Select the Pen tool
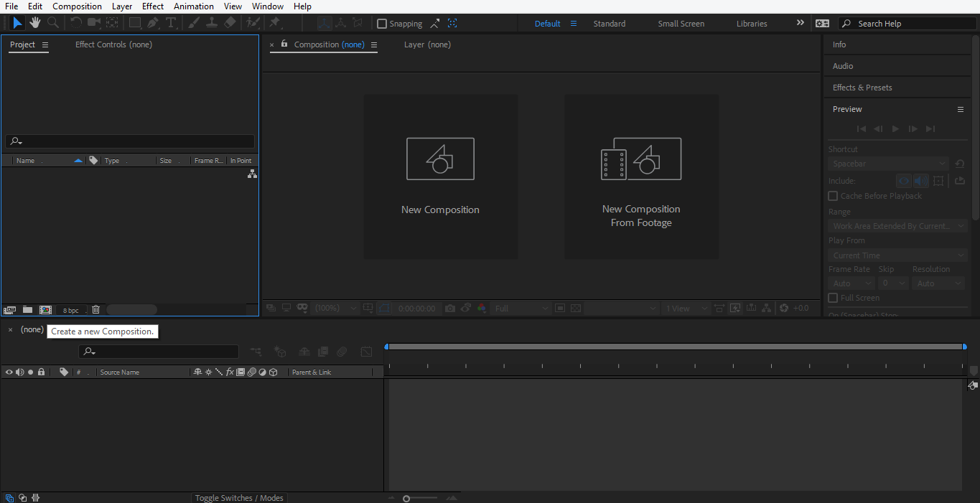 pos(153,23)
